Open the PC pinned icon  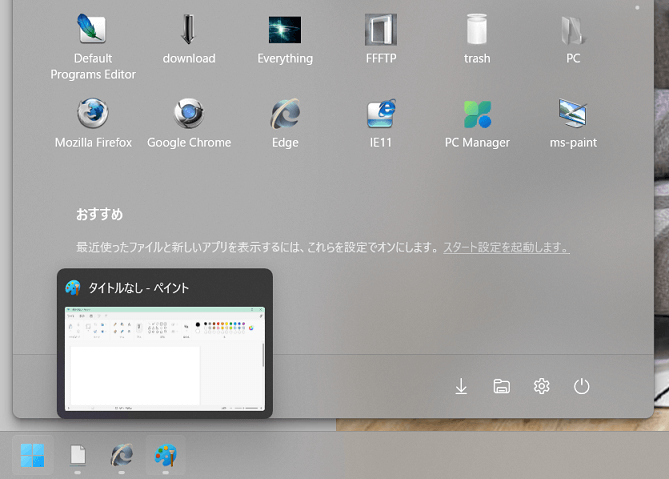click(573, 38)
